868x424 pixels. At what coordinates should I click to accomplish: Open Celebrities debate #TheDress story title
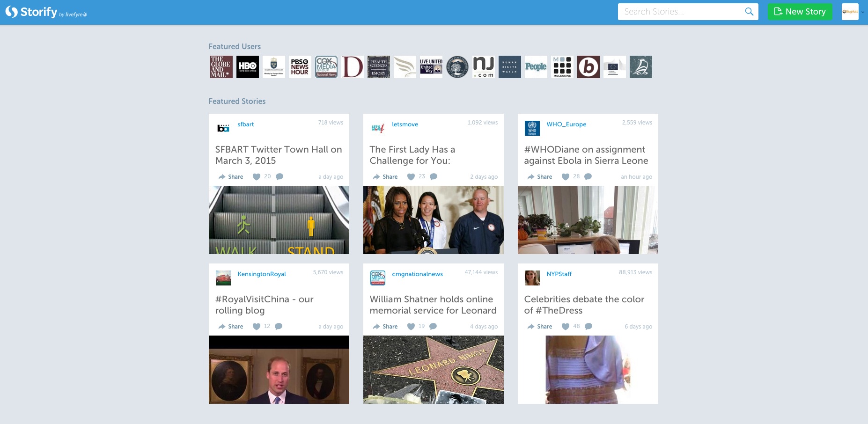tap(584, 305)
